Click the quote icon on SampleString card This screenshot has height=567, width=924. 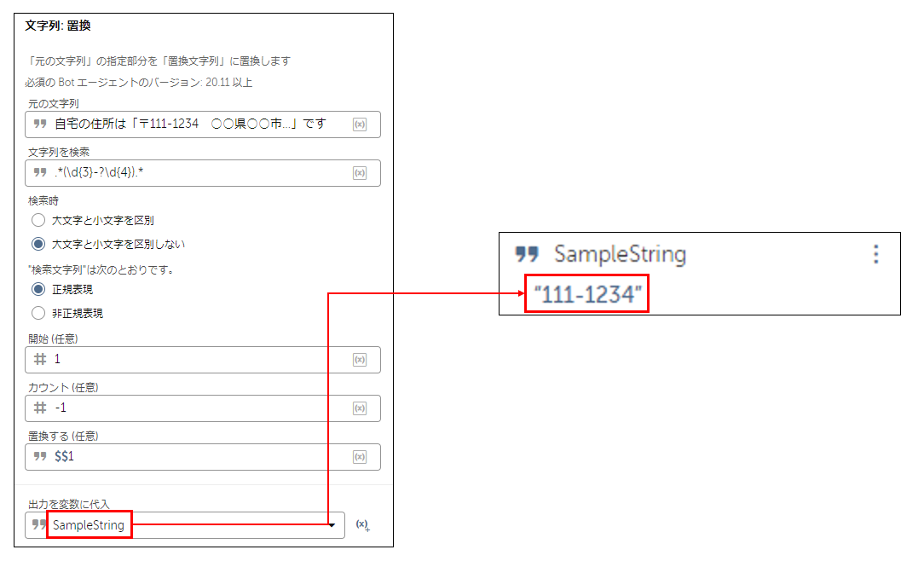pyautogui.click(x=526, y=254)
